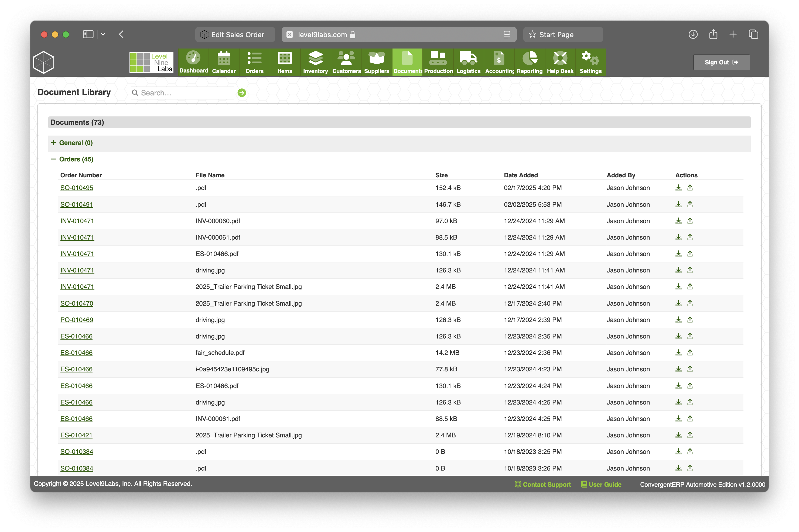Viewport: 799px width, 532px height.
Task: Open the Customers module
Action: [x=346, y=63]
